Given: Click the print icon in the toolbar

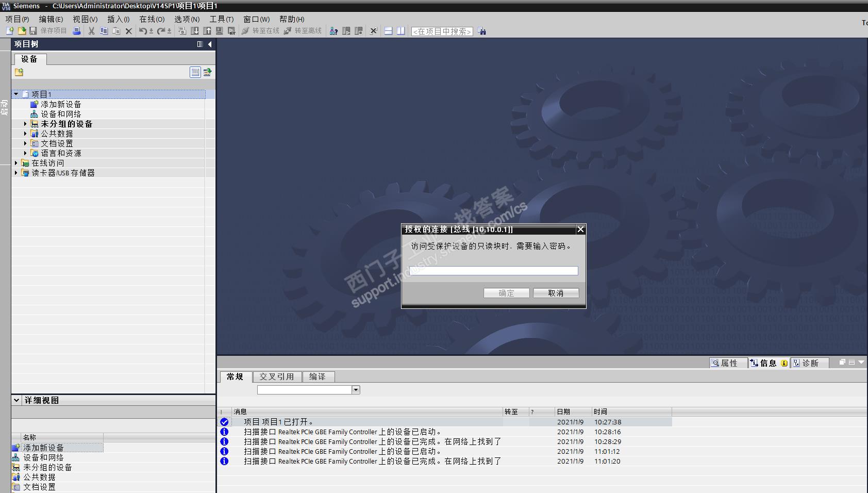Looking at the screenshot, I should 77,31.
